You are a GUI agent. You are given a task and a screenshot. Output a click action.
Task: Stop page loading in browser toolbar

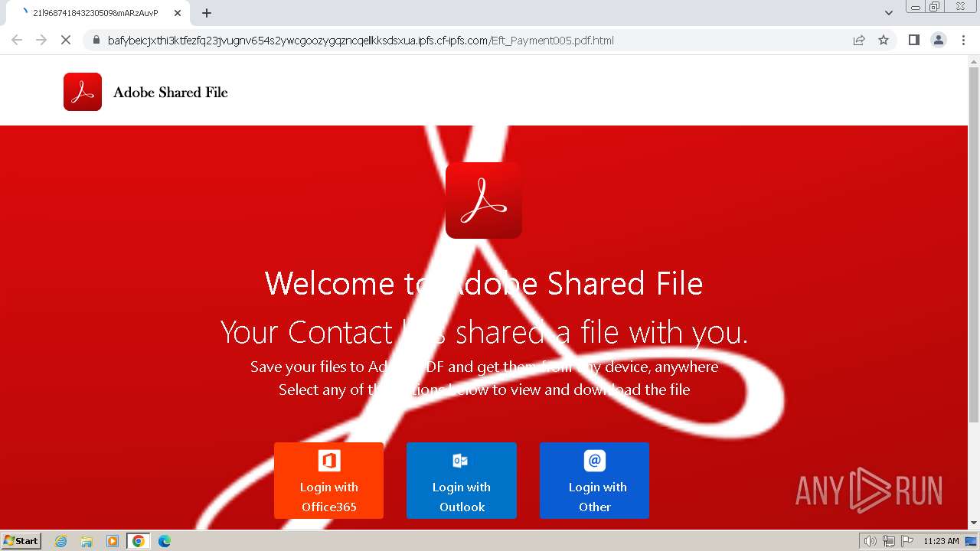coord(66,40)
